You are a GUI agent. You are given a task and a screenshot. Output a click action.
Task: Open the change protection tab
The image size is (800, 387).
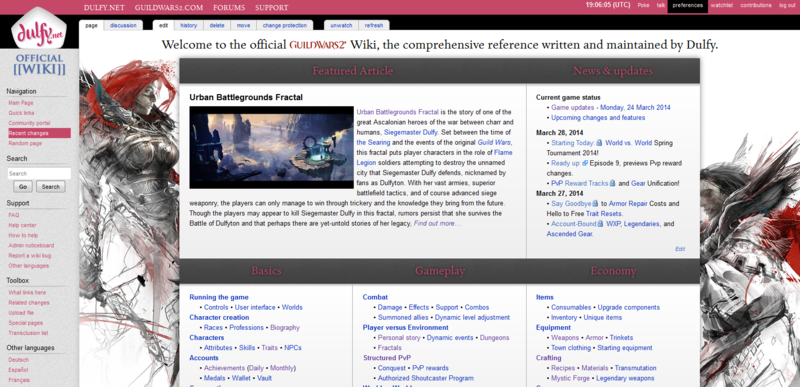click(285, 25)
